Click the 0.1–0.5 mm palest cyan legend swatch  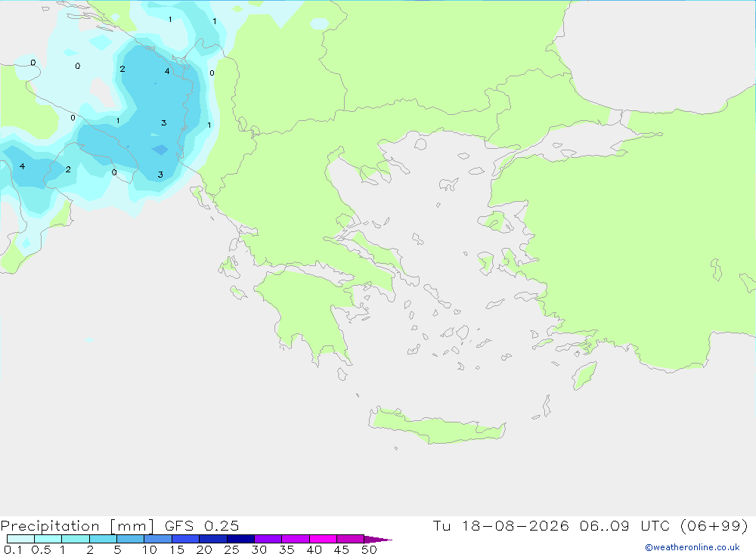(20, 539)
